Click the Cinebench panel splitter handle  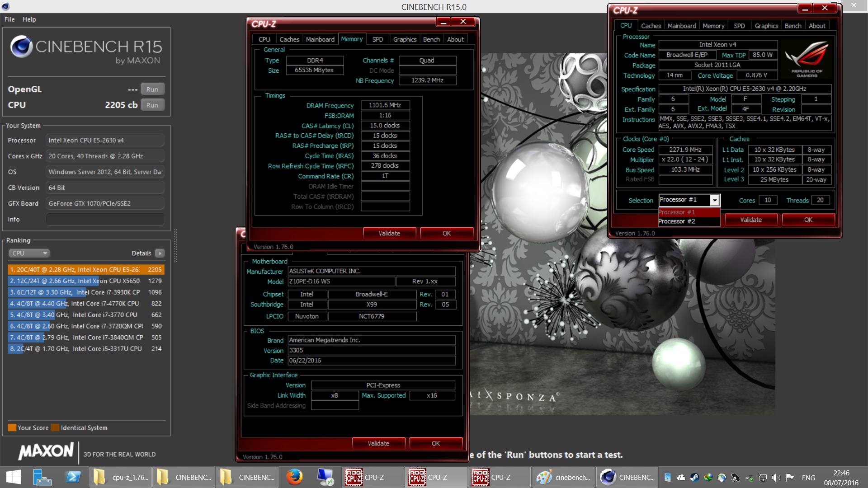175,246
